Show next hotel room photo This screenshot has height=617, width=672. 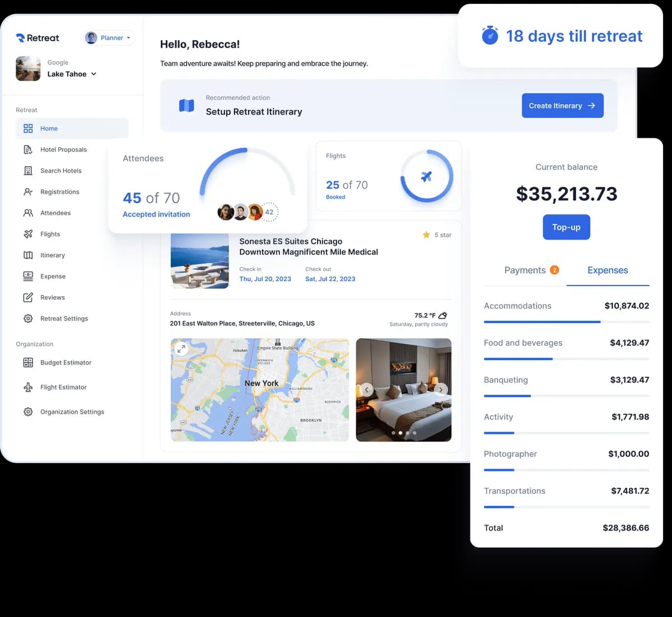(x=441, y=390)
